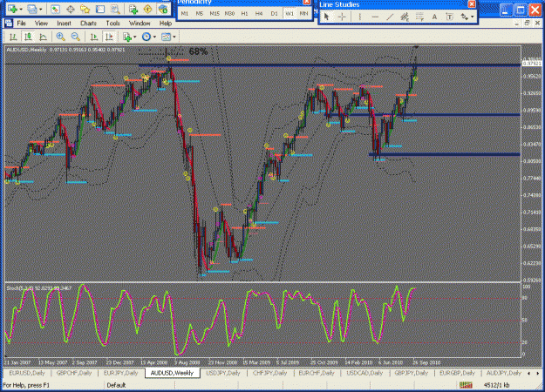
Task: Open the Strategy Tester magnifier icon
Action: coord(115,9)
